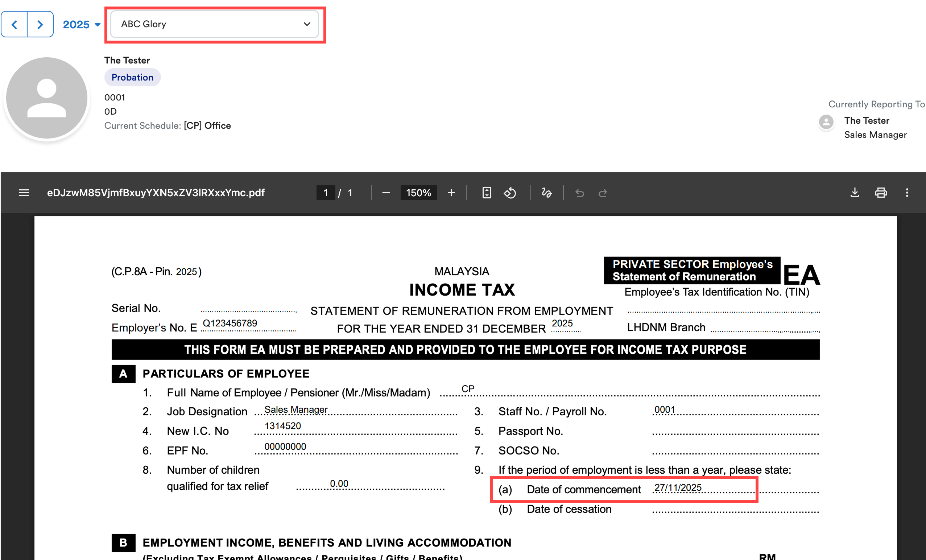This screenshot has width=926, height=560.
Task: Click the employee profile avatar
Action: click(47, 98)
